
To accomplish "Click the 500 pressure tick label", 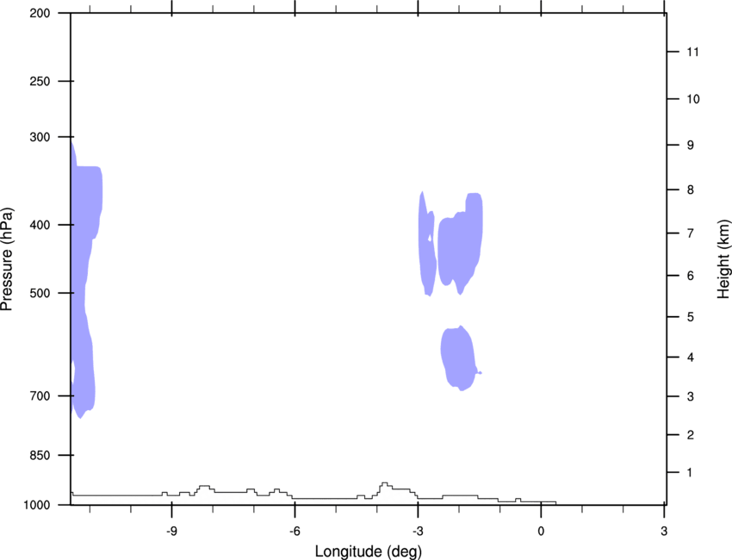I will coord(40,293).
